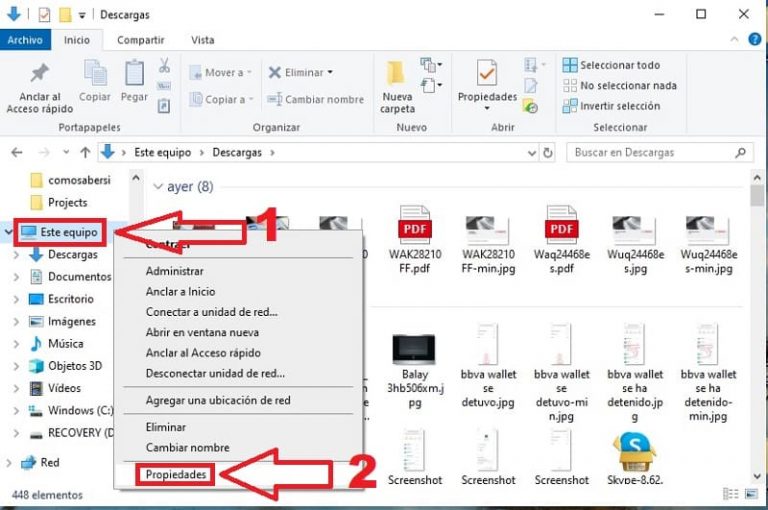Image resolution: width=768 pixels, height=510 pixels.
Task: Click Cambiar nombre in the ribbon
Action: [x=315, y=99]
